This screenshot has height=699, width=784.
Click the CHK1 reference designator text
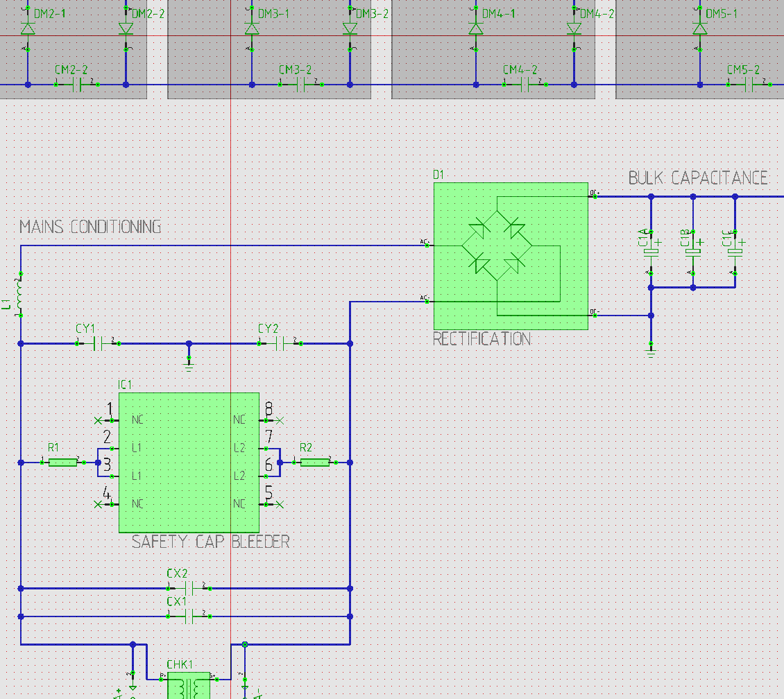pos(180,664)
